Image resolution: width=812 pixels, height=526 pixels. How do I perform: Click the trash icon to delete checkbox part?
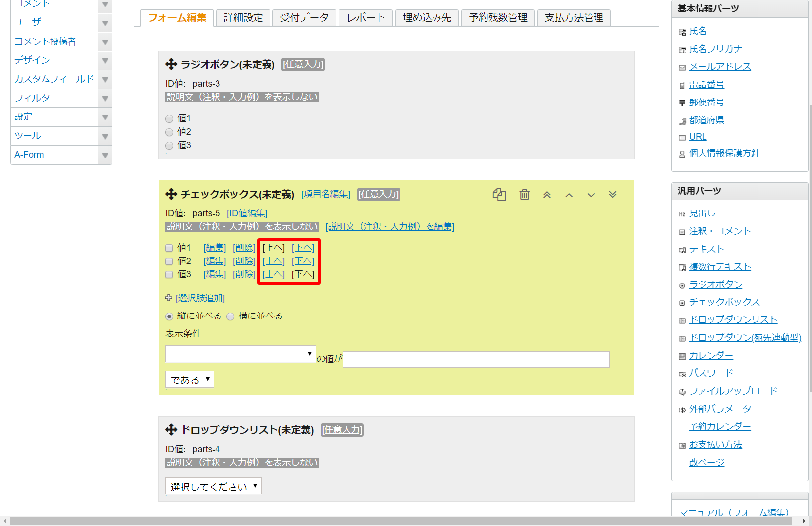coord(524,195)
